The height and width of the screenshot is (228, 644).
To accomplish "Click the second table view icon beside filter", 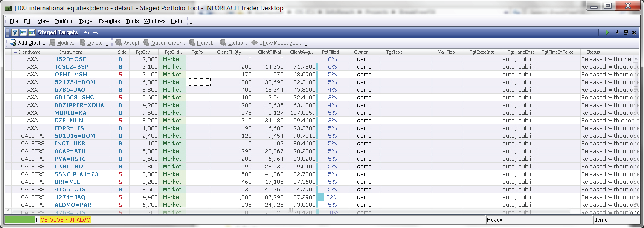I will (23, 32).
